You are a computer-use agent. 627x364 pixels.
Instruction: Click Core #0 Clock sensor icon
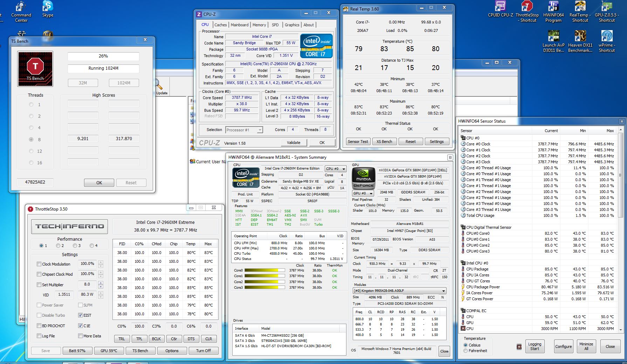[463, 144]
